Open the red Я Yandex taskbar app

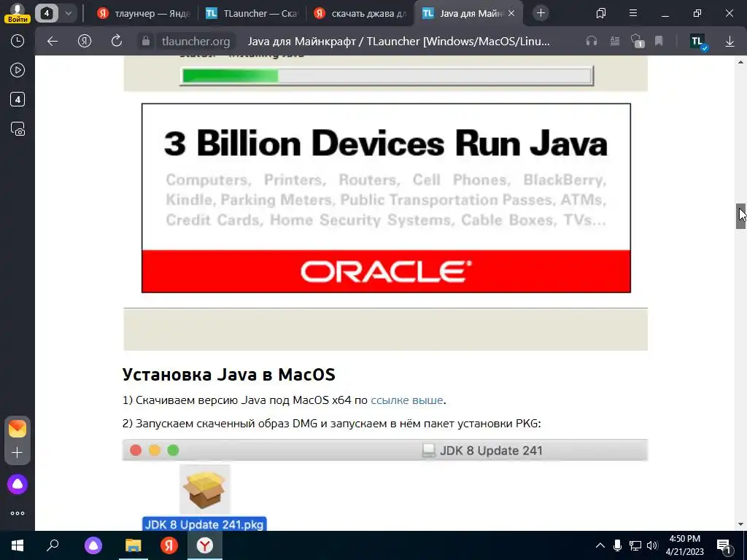coord(169,545)
